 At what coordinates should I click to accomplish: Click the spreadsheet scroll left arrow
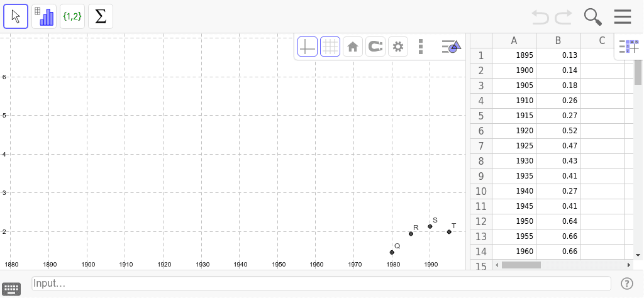[497, 265]
